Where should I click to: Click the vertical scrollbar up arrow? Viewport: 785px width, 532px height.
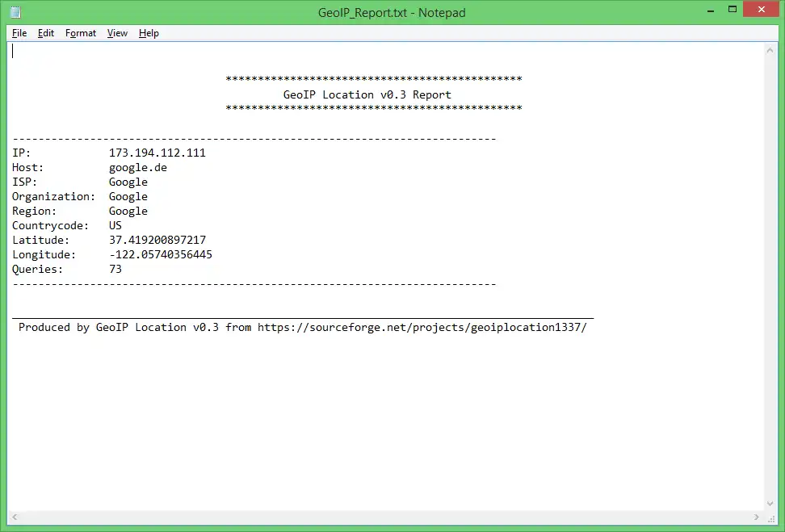pyautogui.click(x=770, y=50)
